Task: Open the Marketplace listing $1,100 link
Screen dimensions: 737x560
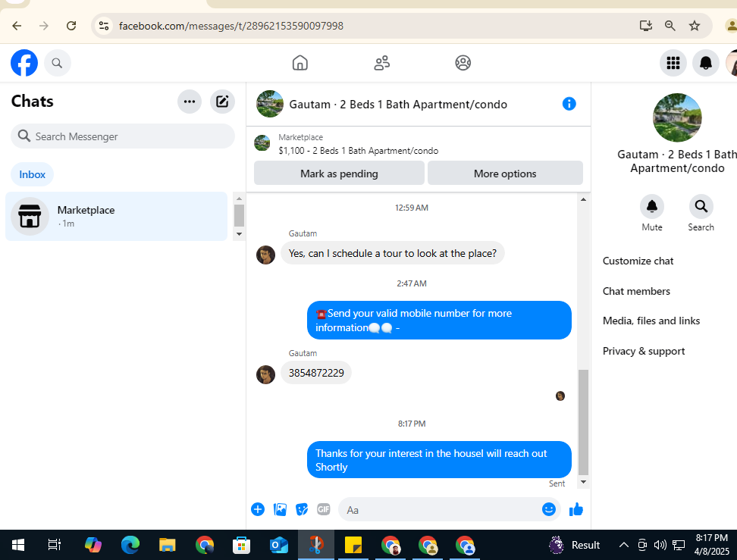Action: click(x=358, y=150)
